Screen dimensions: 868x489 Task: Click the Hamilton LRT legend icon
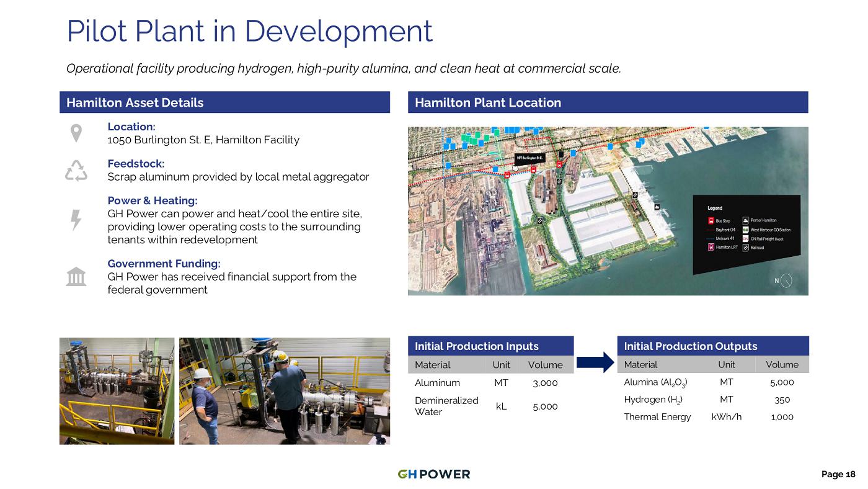tap(711, 247)
